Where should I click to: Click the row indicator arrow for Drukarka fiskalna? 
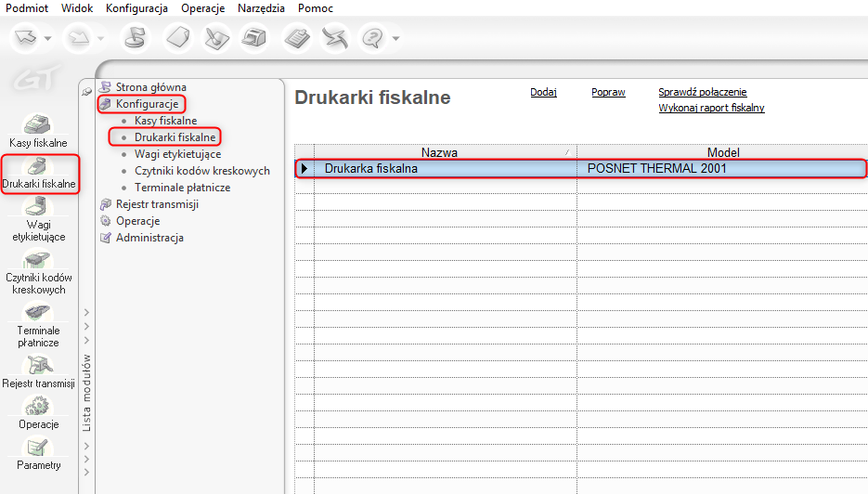pos(304,168)
